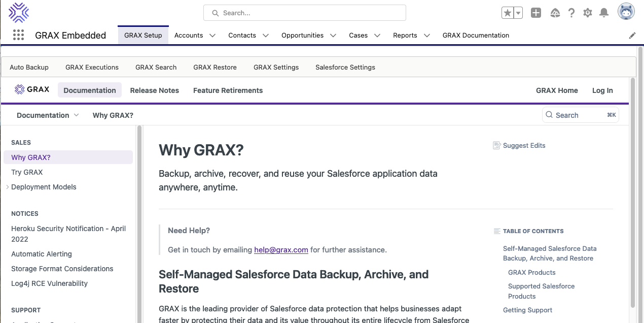This screenshot has width=644, height=323.
Task: Open the Automatic Alerting notice
Action: coord(42,254)
